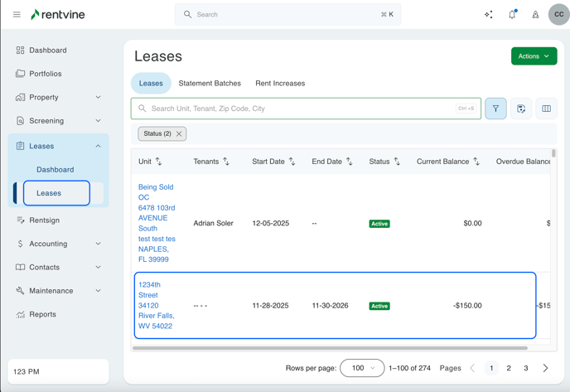Remove the Status (2) filter chip
Screen dimensions: 570x392
pos(179,133)
